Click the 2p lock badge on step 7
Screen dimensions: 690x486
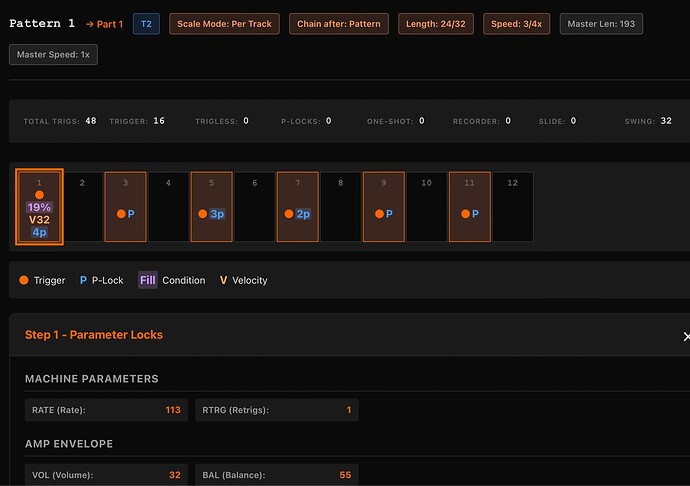click(303, 214)
